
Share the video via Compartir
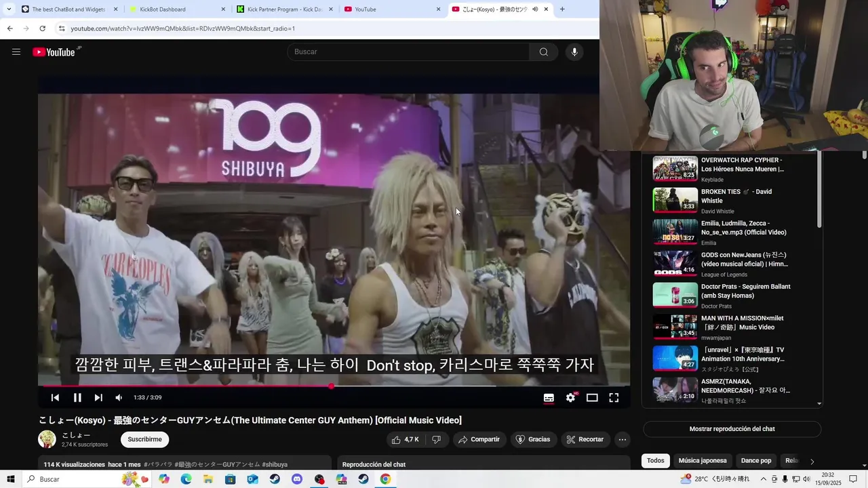479,440
